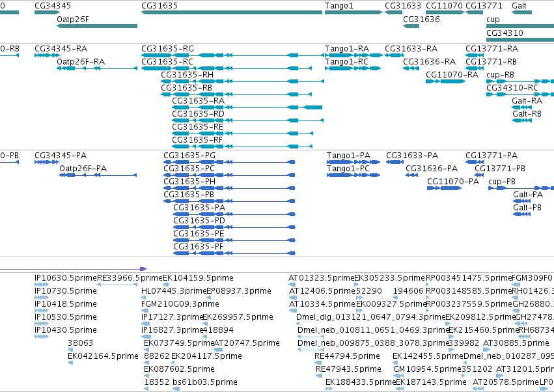Click the CG11070-RA transcript label
This screenshot has width=554, height=392.
tap(452, 75)
